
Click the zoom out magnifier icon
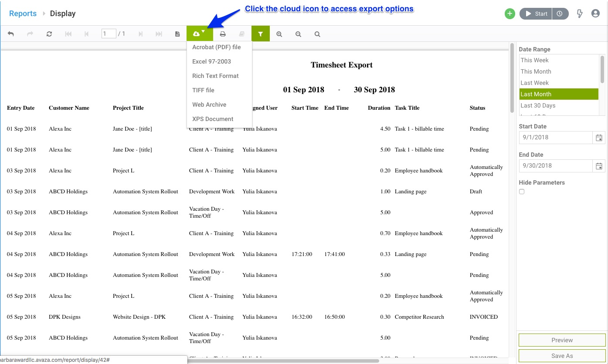[x=298, y=34]
